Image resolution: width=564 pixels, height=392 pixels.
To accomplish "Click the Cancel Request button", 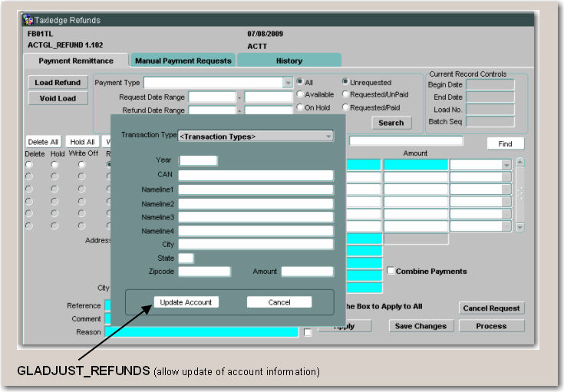I will click(492, 308).
